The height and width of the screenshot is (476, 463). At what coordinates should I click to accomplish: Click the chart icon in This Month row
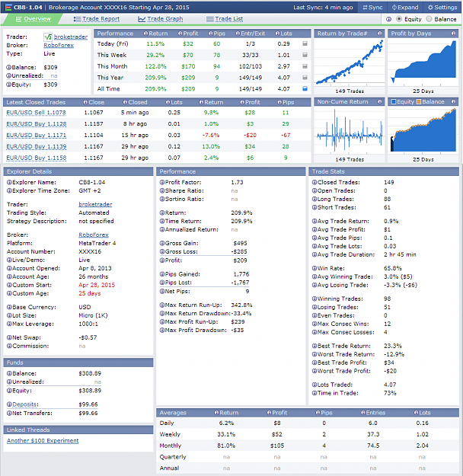tap(305, 66)
